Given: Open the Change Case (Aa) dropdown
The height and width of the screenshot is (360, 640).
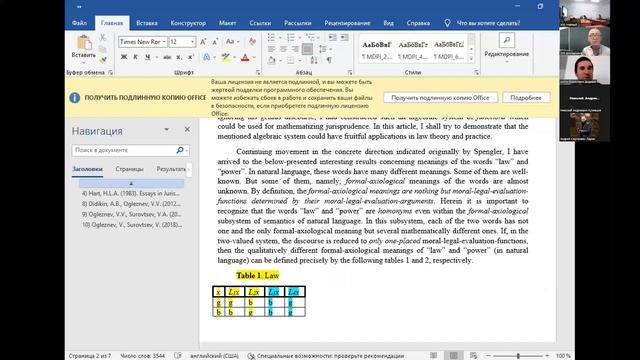Looking at the screenshot, I should pos(232,42).
